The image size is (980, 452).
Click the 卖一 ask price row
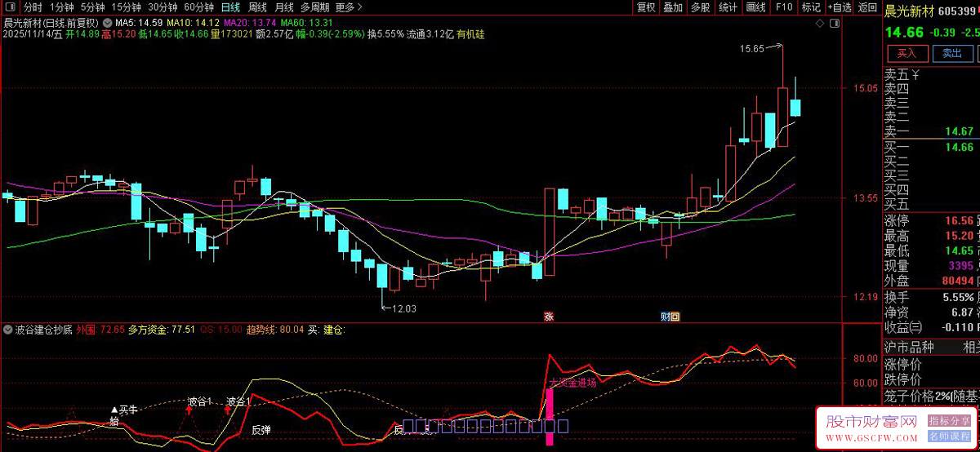coord(932,131)
